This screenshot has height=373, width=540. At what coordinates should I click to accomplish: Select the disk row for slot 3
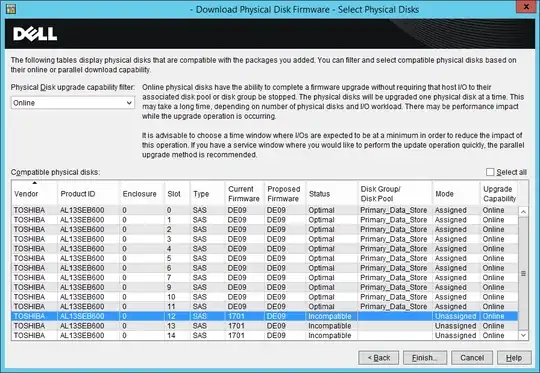coord(265,239)
